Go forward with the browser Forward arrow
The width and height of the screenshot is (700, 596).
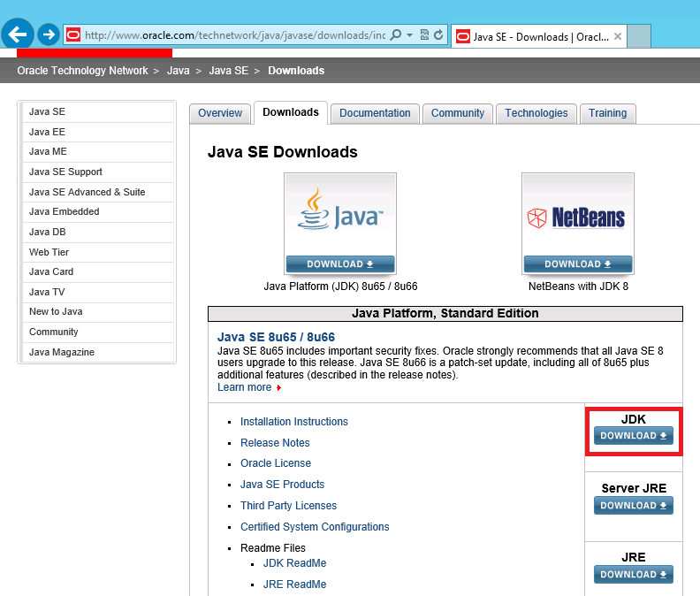pos(49,34)
